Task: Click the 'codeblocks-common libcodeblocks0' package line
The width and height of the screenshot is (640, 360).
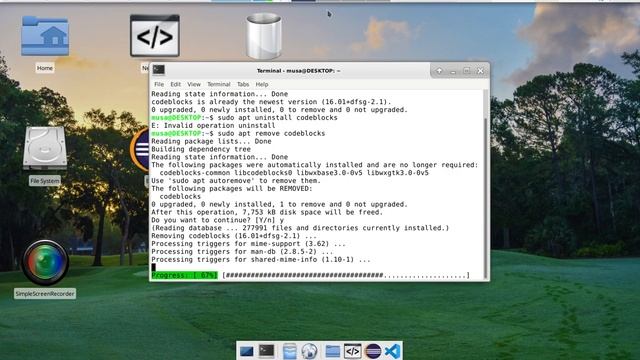Action: pyautogui.click(x=294, y=173)
